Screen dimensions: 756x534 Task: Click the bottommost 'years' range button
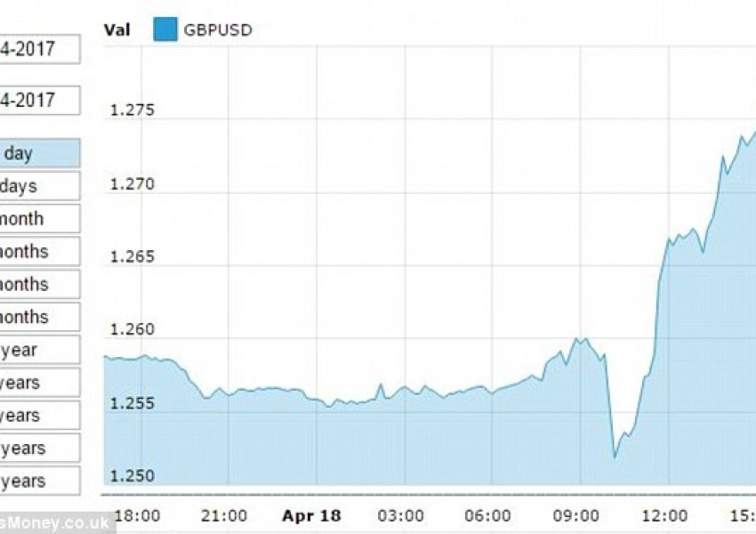pos(39,481)
